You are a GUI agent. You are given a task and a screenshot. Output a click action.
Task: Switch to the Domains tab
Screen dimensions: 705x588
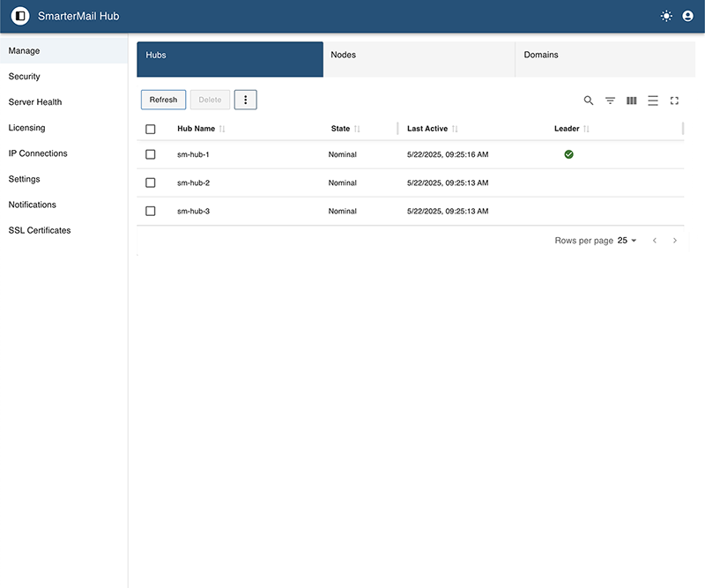pyautogui.click(x=605, y=59)
